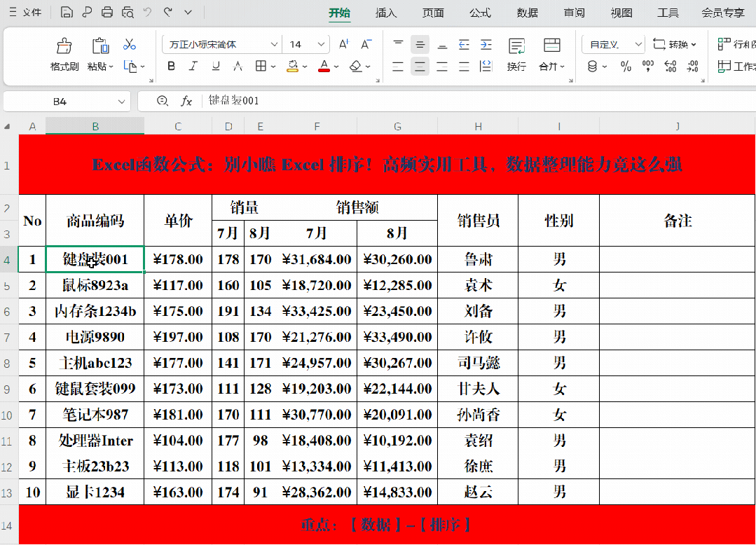Click the Copy icon below the scissors
Screen dimensions: 756x545
coord(130,66)
